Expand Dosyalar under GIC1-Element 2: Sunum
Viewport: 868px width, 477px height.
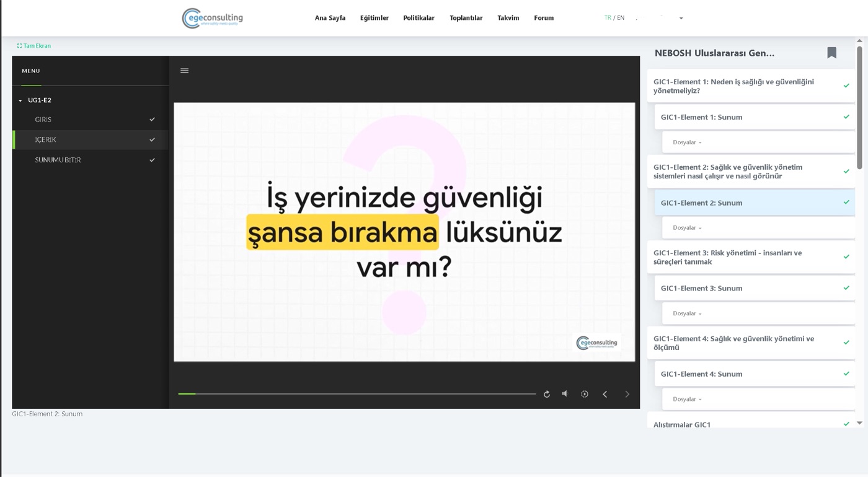pos(687,228)
